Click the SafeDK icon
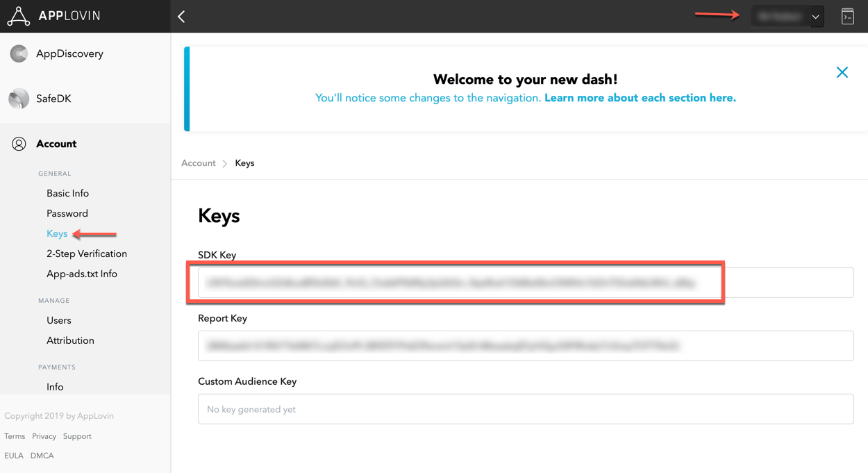Image resolution: width=868 pixels, height=473 pixels. coord(19,99)
